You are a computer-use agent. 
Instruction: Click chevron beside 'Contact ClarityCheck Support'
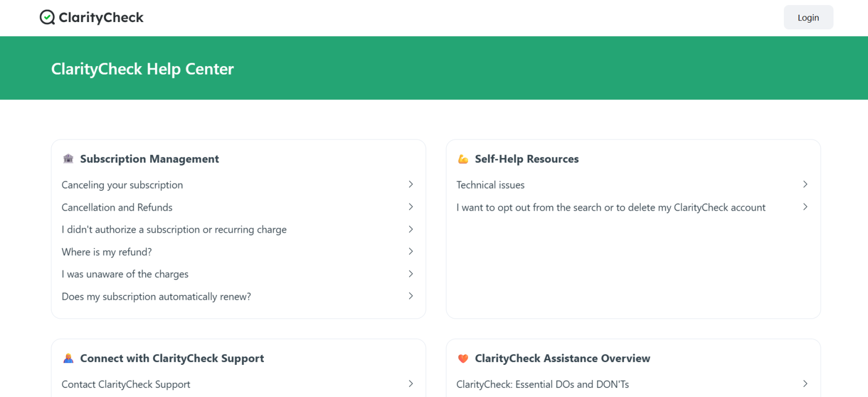411,384
